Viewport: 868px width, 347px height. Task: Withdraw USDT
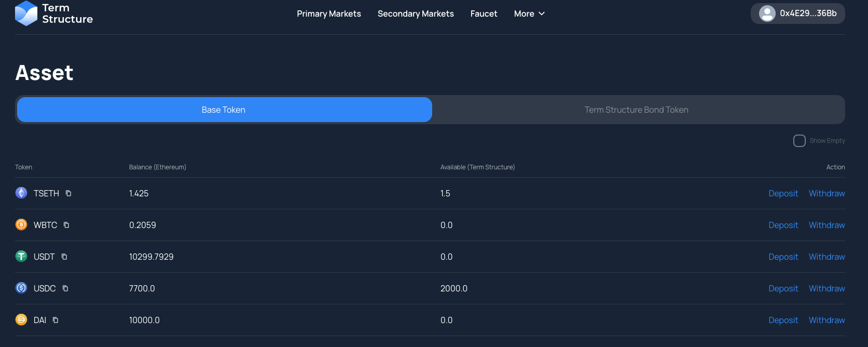827,257
